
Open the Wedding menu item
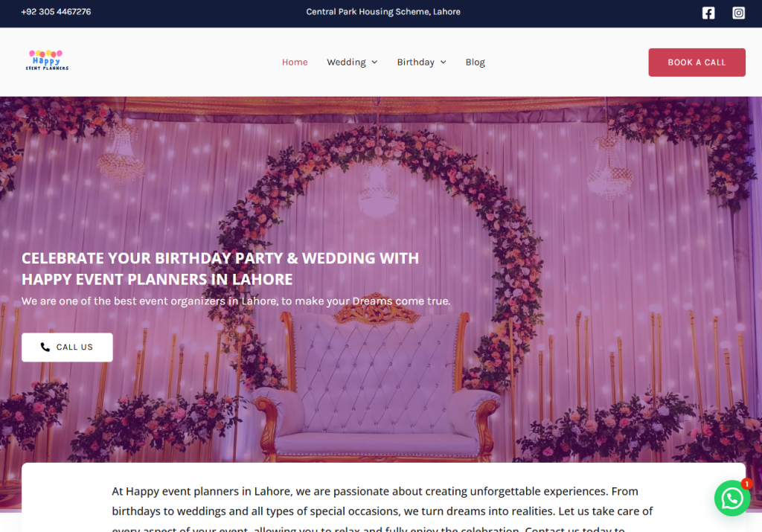click(x=346, y=63)
